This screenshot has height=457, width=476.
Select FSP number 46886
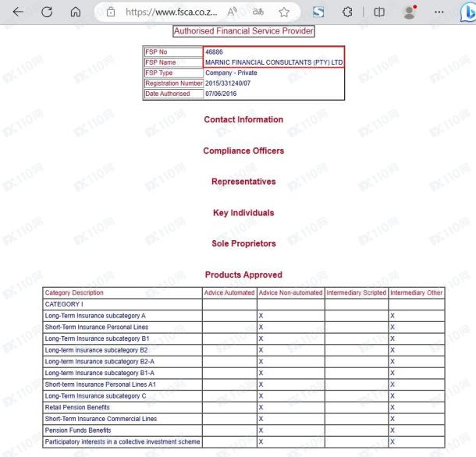pos(214,52)
